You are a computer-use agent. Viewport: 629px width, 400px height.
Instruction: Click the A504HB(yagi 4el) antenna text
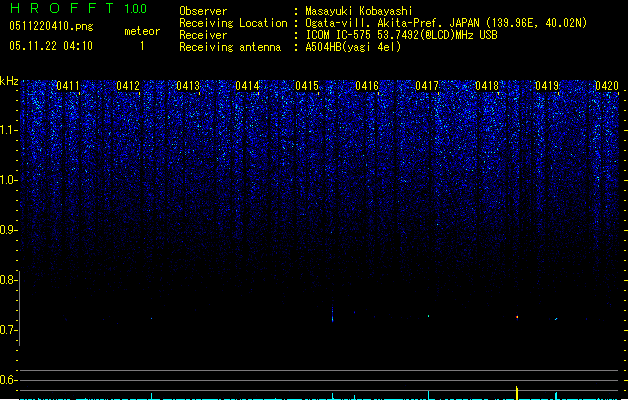353,47
